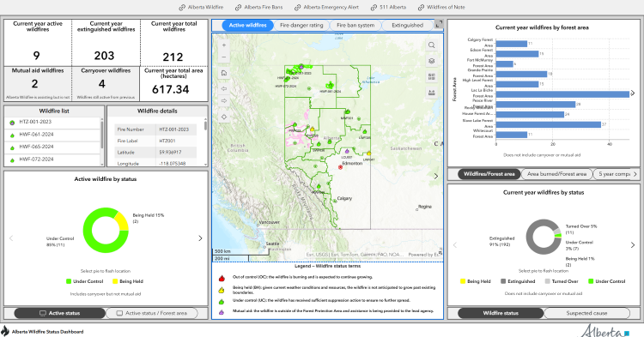Return map to default home extent

click(224, 73)
